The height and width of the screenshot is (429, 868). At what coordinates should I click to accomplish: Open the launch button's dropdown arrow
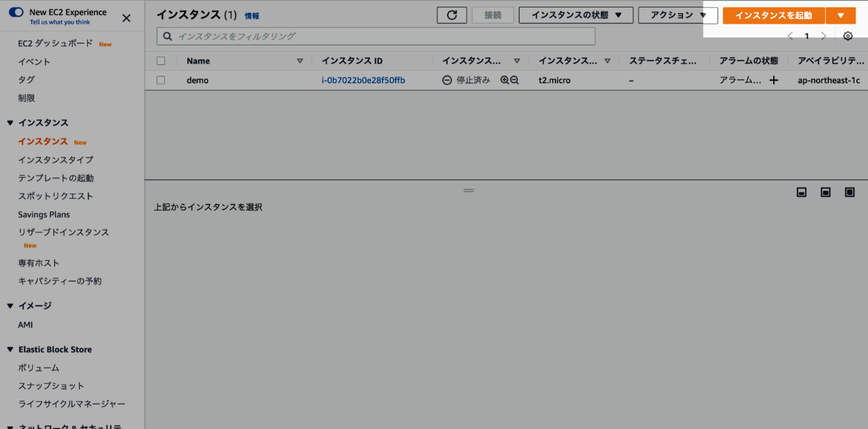click(x=841, y=15)
